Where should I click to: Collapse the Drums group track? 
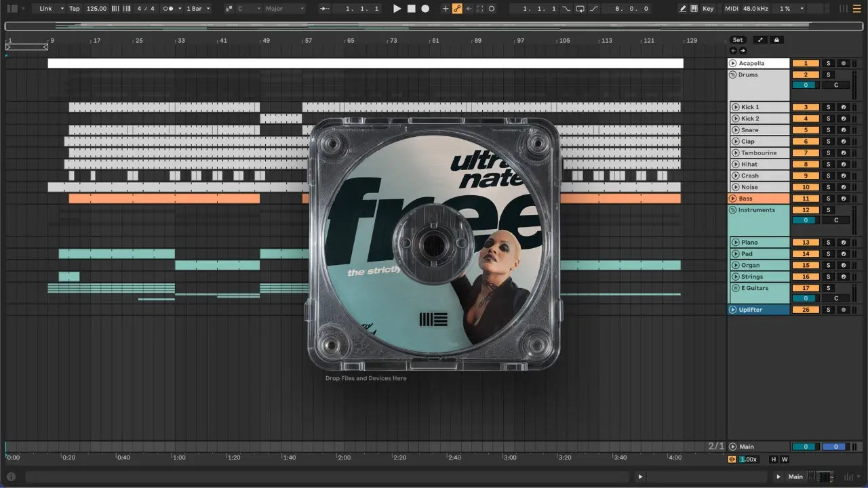[x=733, y=75]
